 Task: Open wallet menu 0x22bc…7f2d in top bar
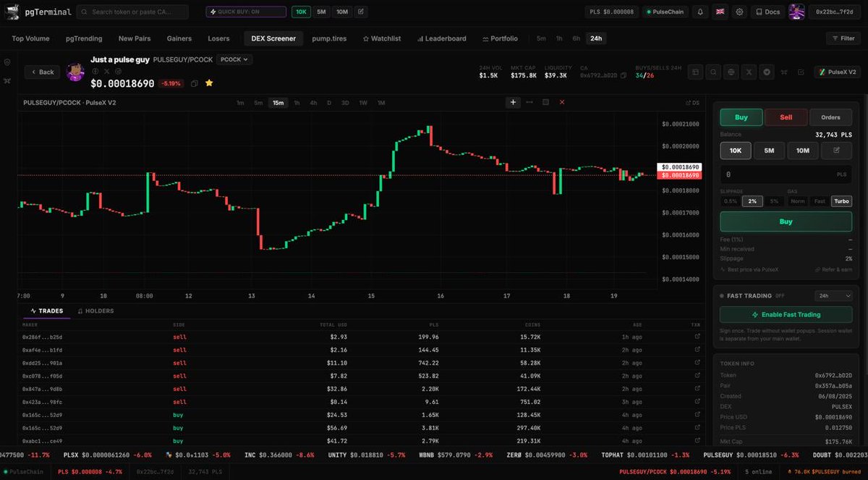pyautogui.click(x=835, y=12)
